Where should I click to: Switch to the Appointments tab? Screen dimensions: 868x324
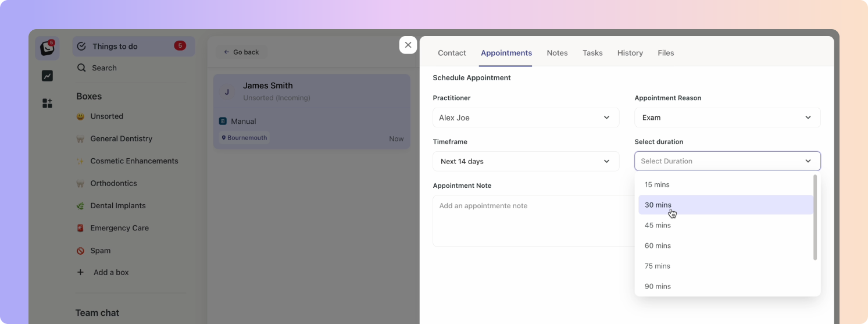click(x=506, y=53)
